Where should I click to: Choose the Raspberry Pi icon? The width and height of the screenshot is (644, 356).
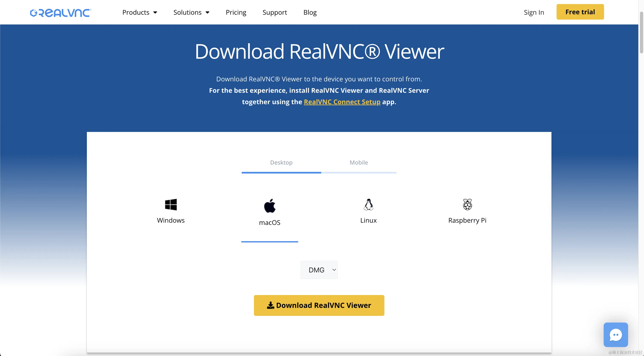click(467, 204)
